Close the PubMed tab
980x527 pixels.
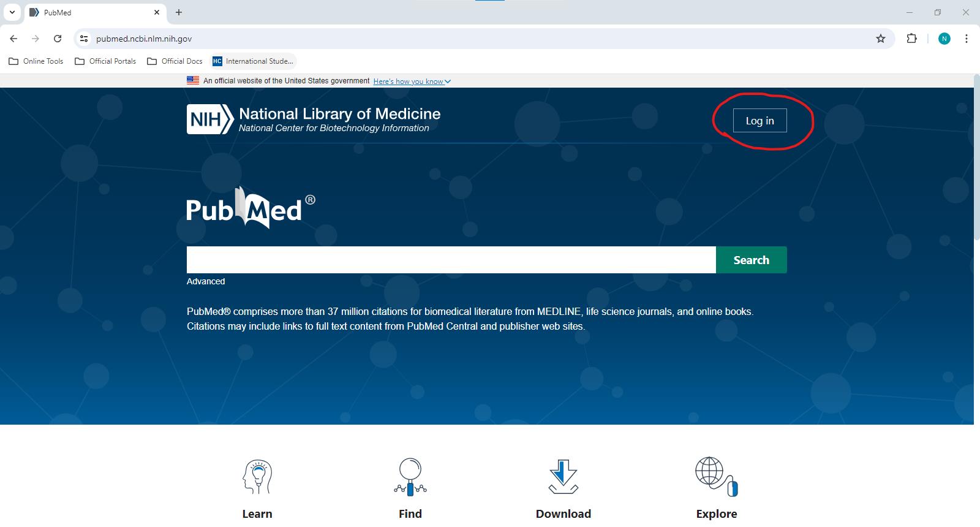pos(157,12)
